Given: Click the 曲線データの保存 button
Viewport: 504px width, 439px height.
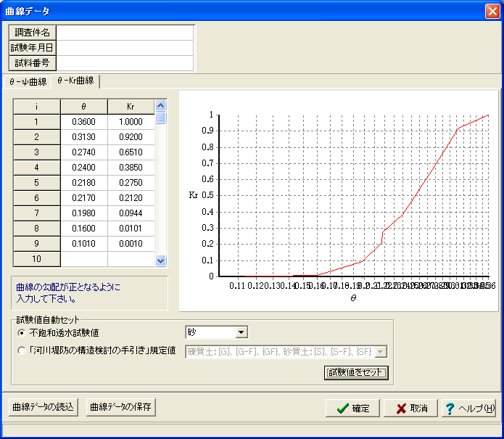Looking at the screenshot, I should pos(121,407).
